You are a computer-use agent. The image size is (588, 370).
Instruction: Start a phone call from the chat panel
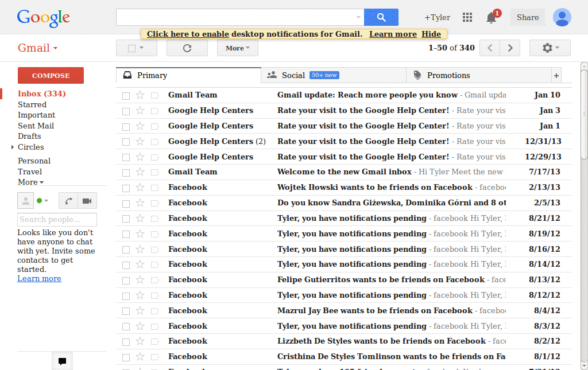pyautogui.click(x=68, y=201)
